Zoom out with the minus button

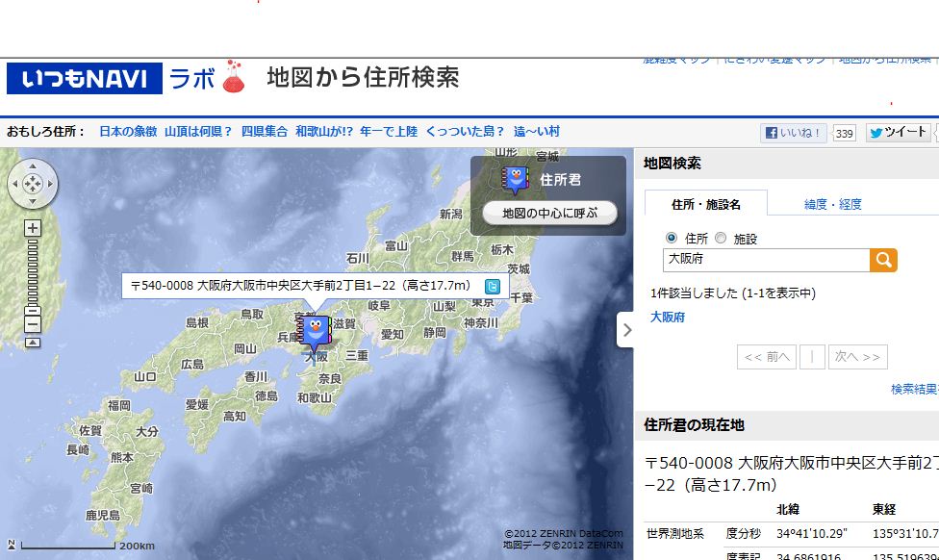click(x=33, y=324)
